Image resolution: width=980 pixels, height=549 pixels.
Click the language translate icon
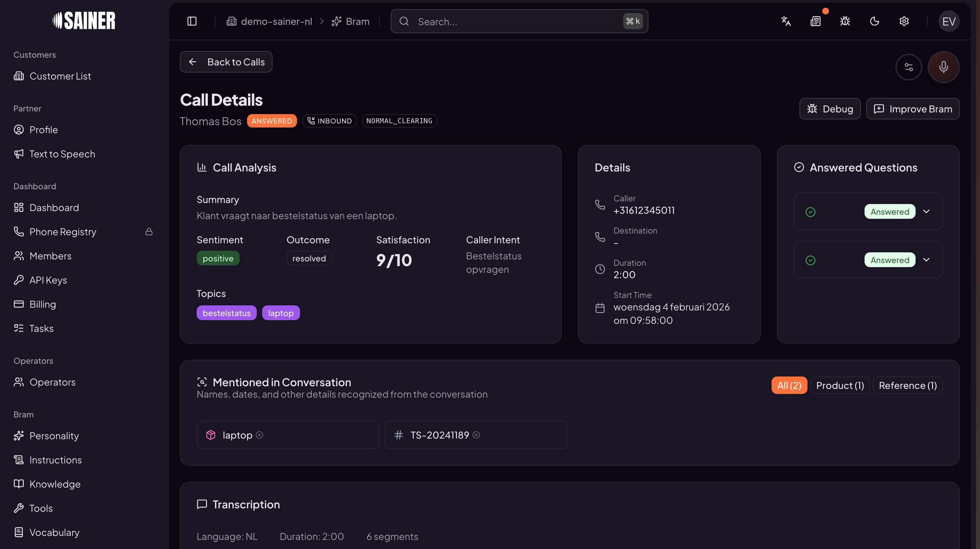coord(786,21)
